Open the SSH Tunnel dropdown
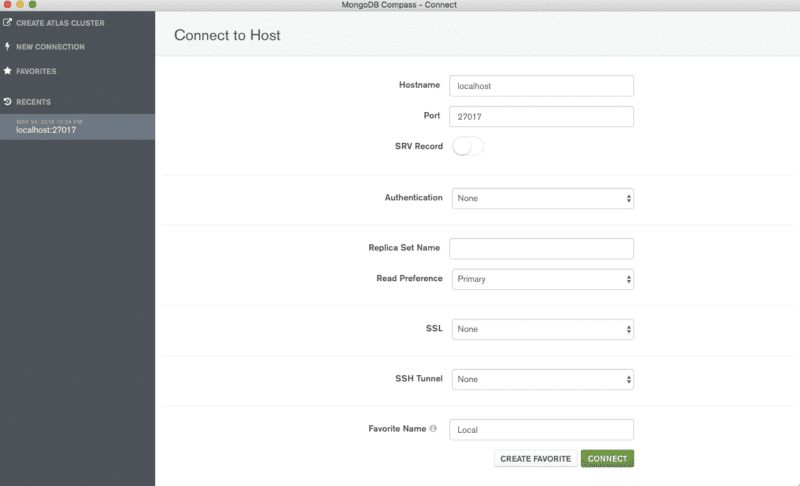Viewport: 800px width, 486px height. coord(542,379)
